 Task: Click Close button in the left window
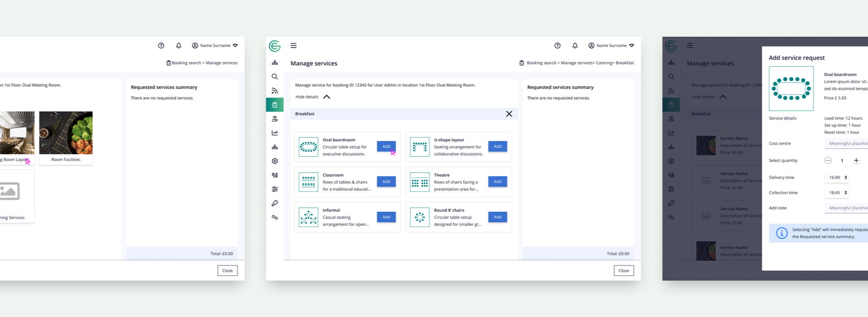click(227, 271)
